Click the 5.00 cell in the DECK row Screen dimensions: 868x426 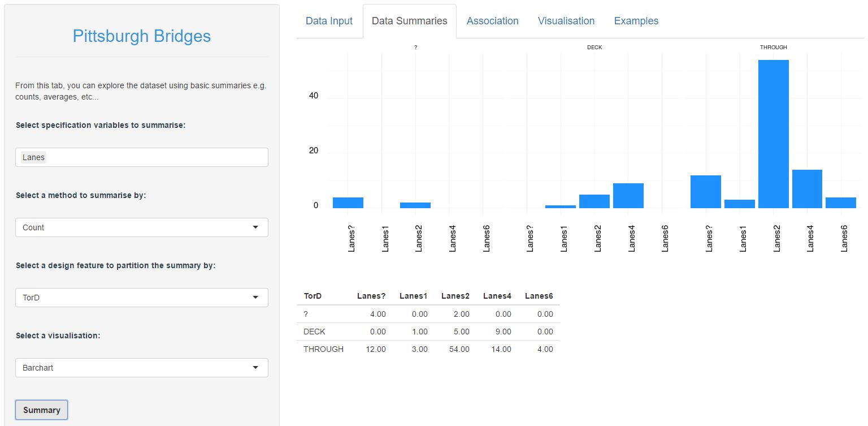tap(462, 332)
